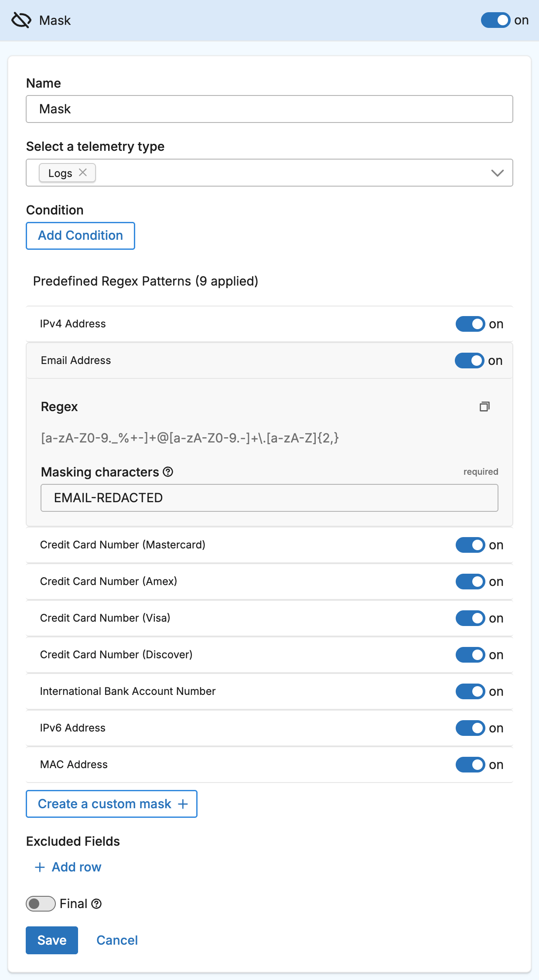This screenshot has height=980, width=539.
Task: Click Create a custom mask button
Action: tap(112, 804)
